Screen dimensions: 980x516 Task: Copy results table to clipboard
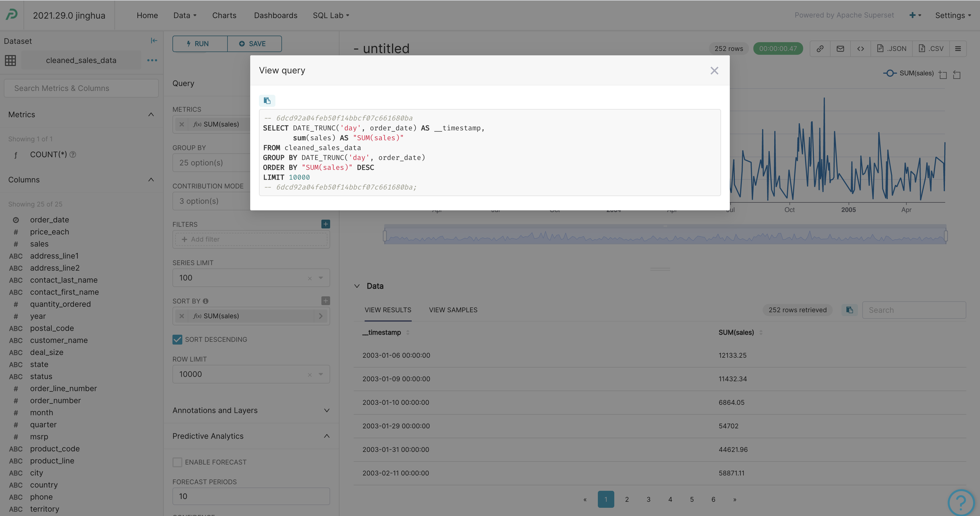pos(849,310)
